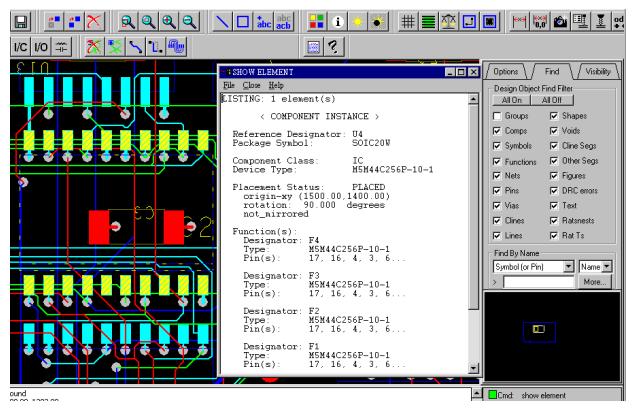Click Close menu in Show Element window
Image resolution: width=638 pixels, height=412 pixels.
click(251, 85)
